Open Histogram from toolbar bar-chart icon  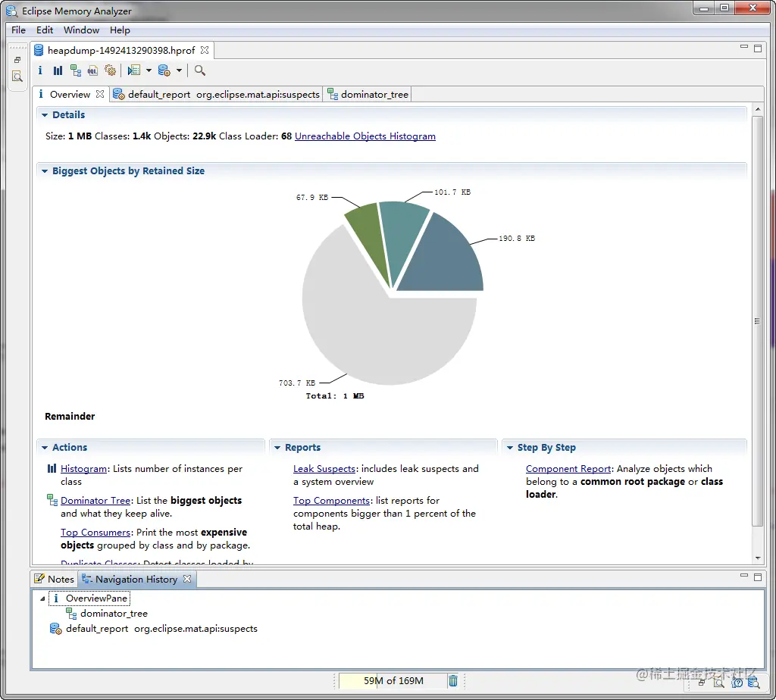click(58, 70)
